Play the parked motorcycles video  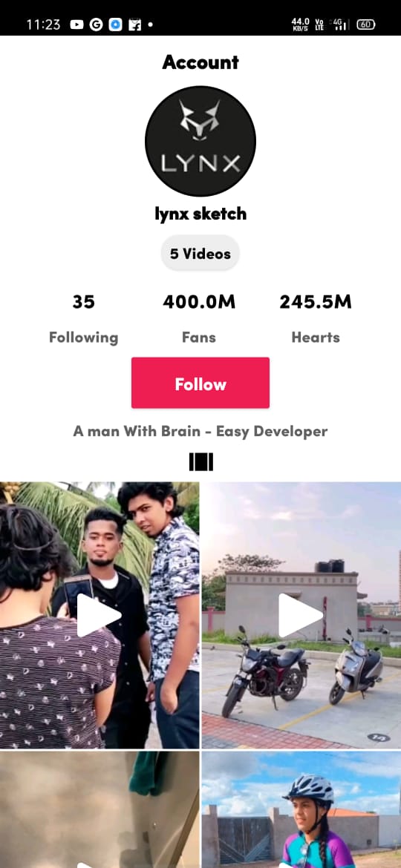tap(301, 615)
